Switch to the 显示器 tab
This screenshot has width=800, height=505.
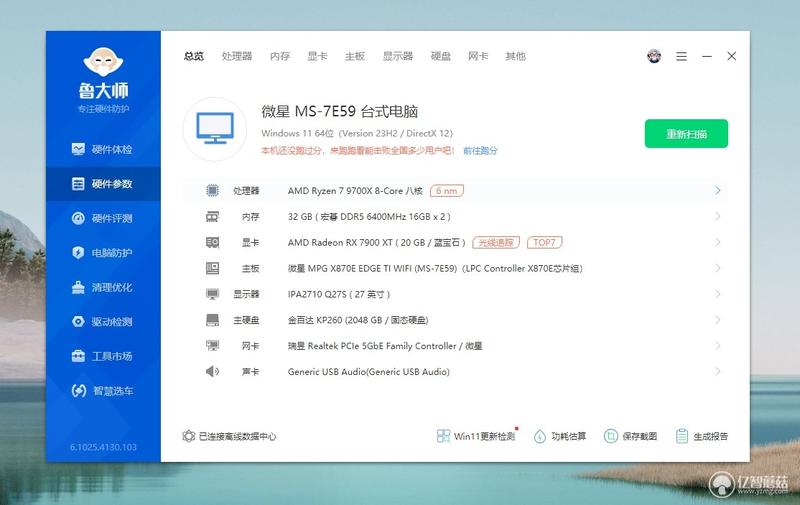(x=398, y=56)
